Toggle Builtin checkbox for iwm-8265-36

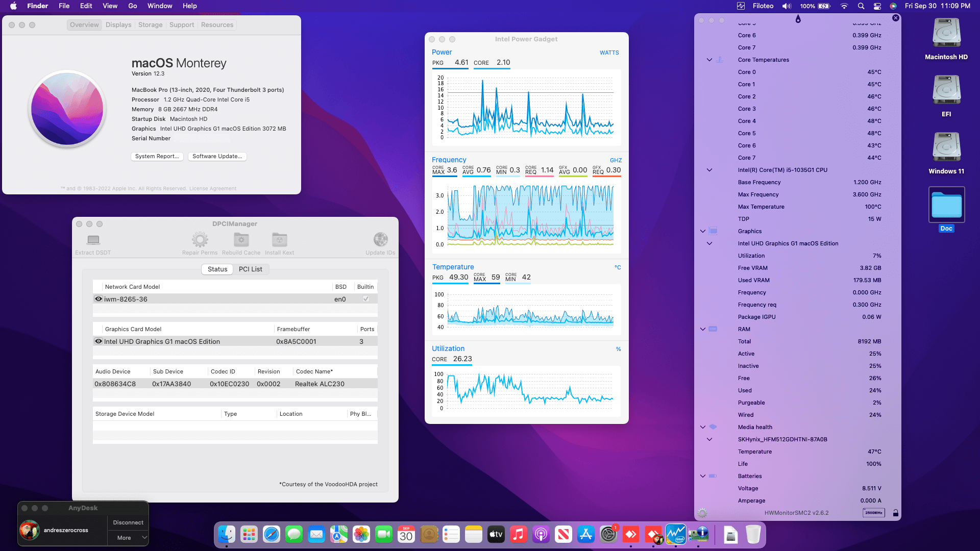pyautogui.click(x=366, y=299)
